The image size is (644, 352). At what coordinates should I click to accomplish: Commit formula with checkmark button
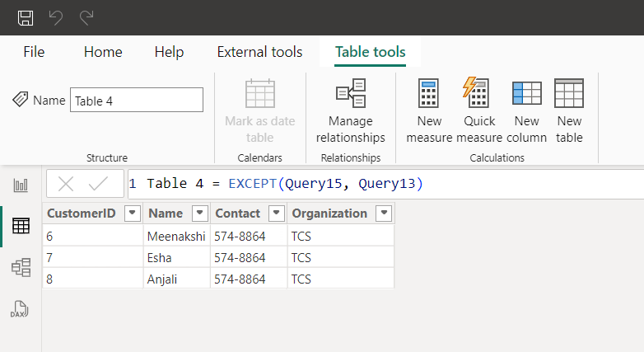tap(98, 184)
